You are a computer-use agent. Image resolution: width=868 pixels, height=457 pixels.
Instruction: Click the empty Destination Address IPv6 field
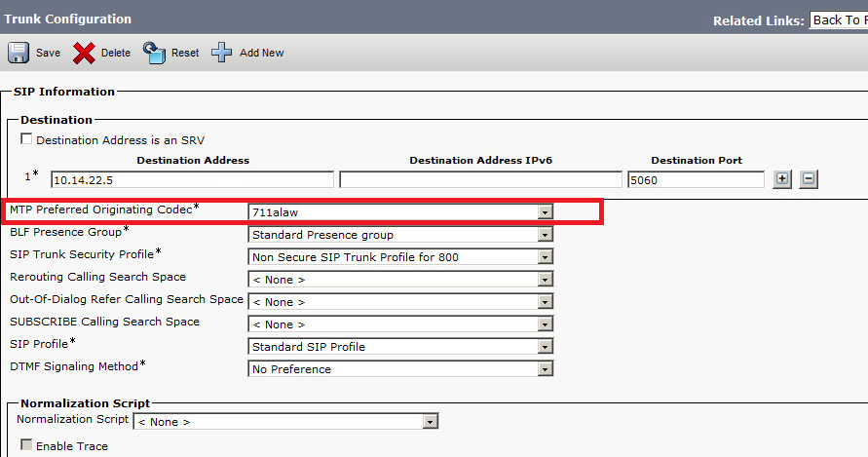coord(480,180)
